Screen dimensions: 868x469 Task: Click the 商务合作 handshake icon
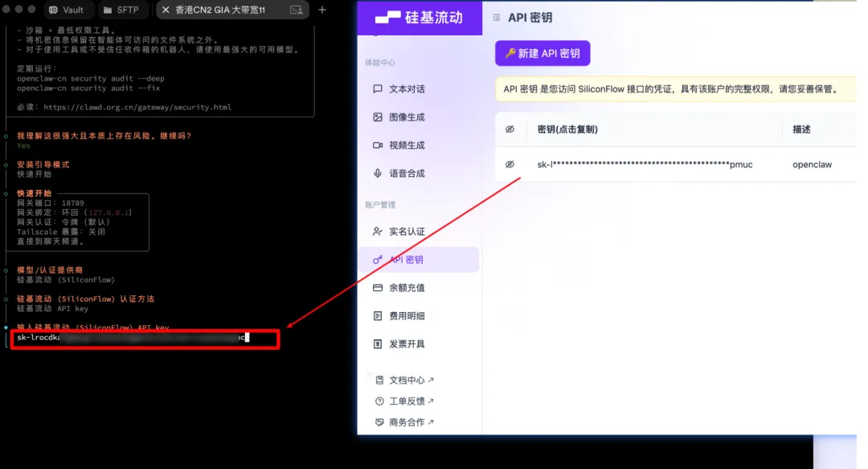pos(379,422)
